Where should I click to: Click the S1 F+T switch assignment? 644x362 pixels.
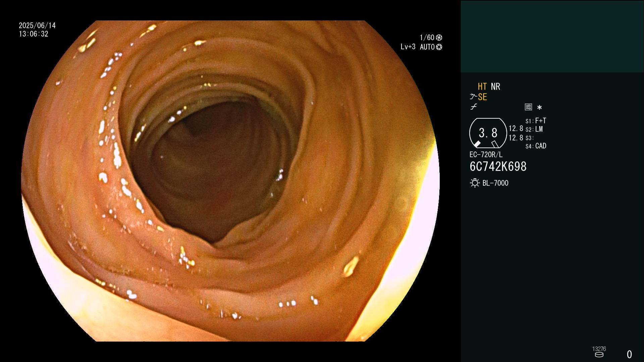tap(536, 121)
